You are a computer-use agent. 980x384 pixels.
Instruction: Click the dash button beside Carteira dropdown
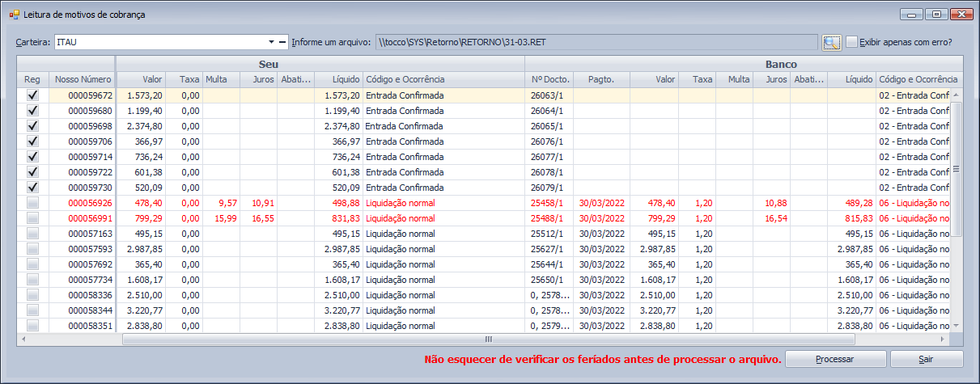pyautogui.click(x=282, y=42)
